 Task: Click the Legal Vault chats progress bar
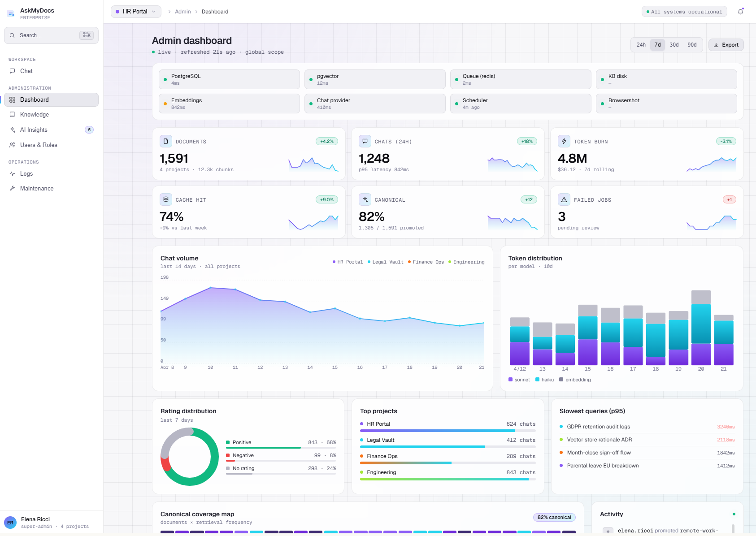coord(448,447)
